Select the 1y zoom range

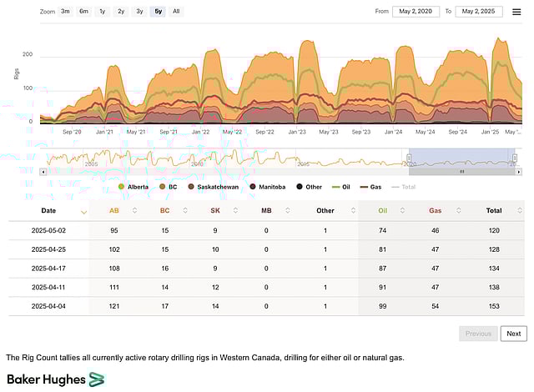click(x=102, y=12)
